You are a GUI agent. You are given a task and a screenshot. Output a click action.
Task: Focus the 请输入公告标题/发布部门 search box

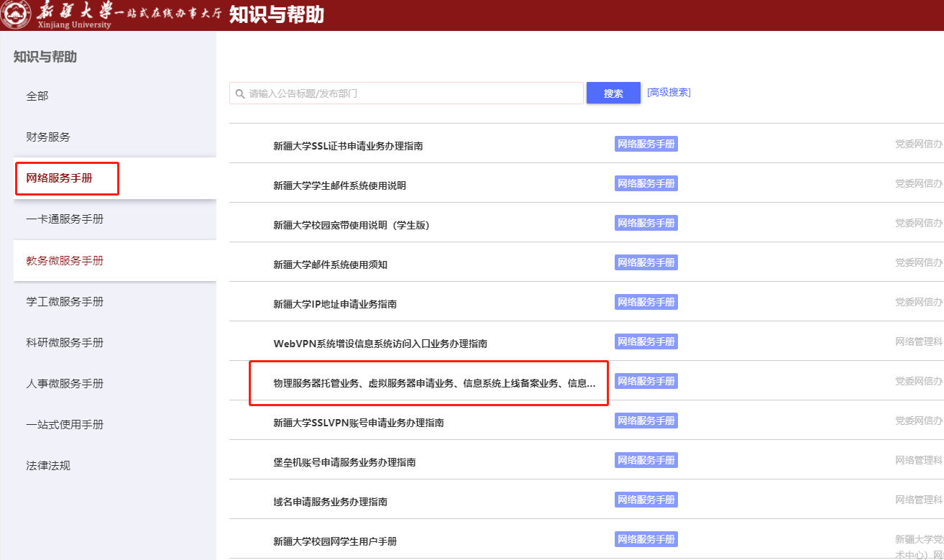point(406,93)
